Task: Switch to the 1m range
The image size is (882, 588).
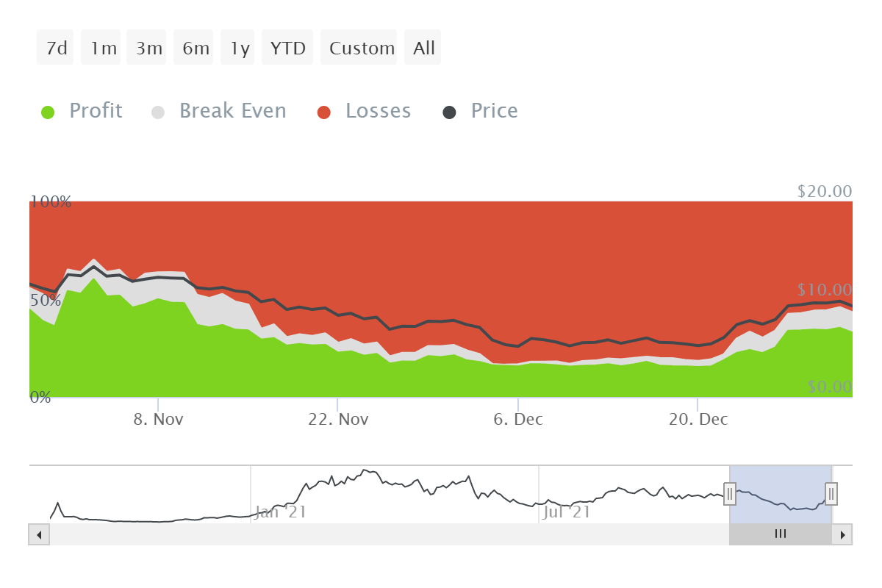Action: pos(102,48)
